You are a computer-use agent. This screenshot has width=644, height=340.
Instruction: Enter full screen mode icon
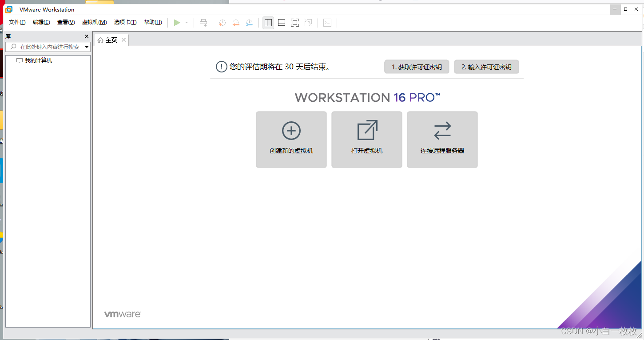click(x=295, y=23)
